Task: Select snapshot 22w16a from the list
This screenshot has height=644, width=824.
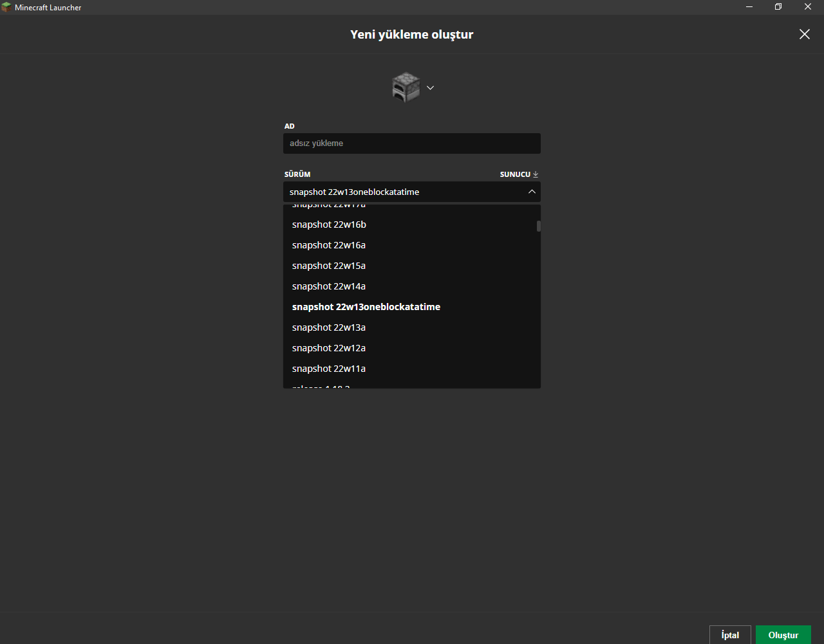Action: click(329, 244)
